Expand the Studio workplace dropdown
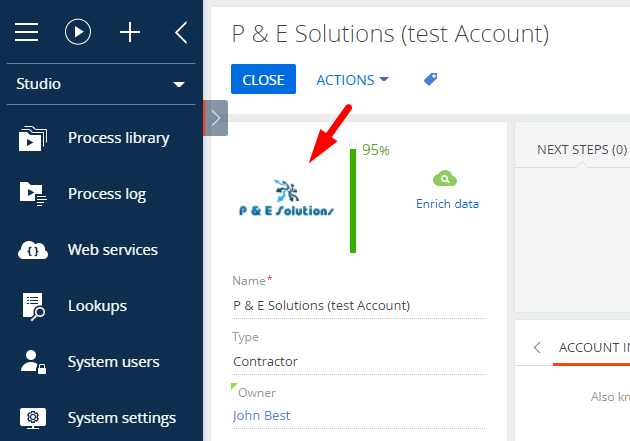The image size is (630, 441). coord(101,84)
